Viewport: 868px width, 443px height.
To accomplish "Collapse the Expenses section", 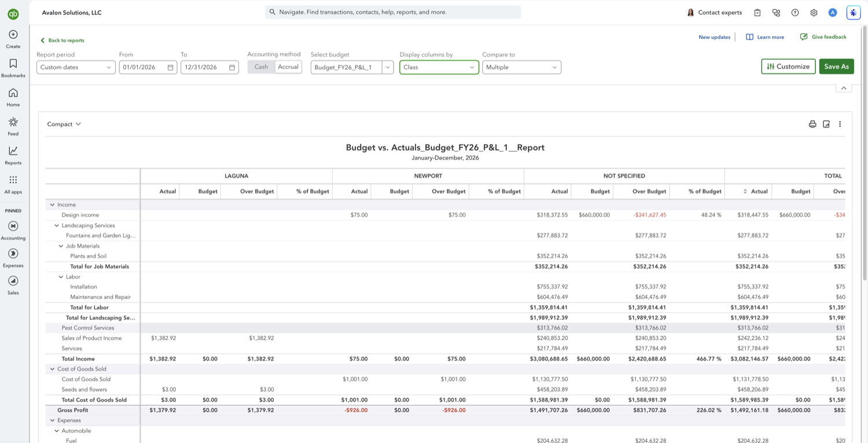I will [52, 420].
